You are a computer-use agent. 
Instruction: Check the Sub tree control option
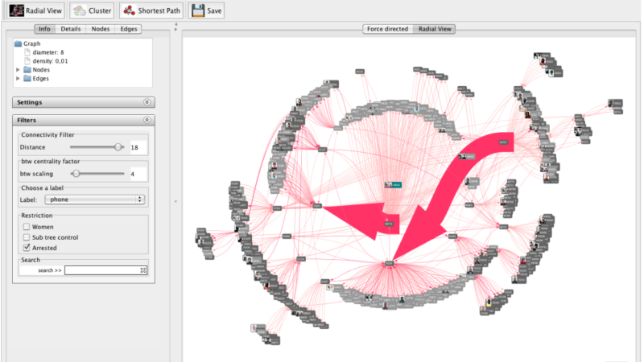pyautogui.click(x=27, y=237)
